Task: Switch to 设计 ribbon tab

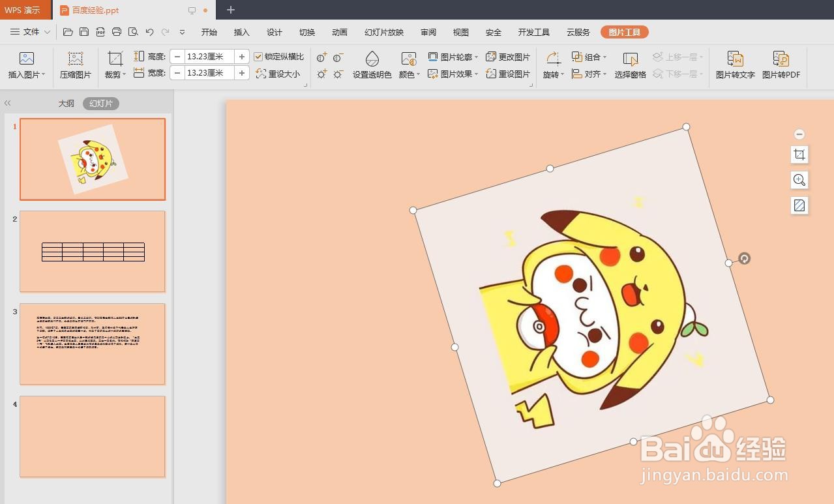Action: click(x=275, y=32)
